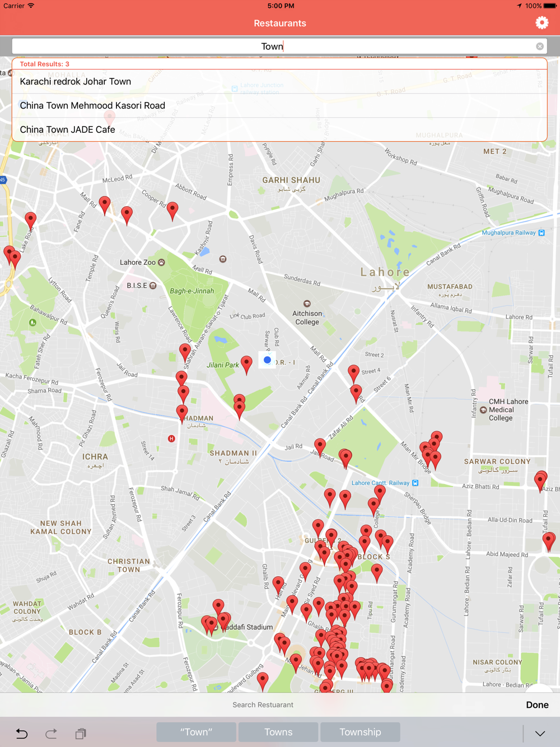Tap the red pin beside Jilani Park label
This screenshot has height=747, width=560.
(x=246, y=364)
